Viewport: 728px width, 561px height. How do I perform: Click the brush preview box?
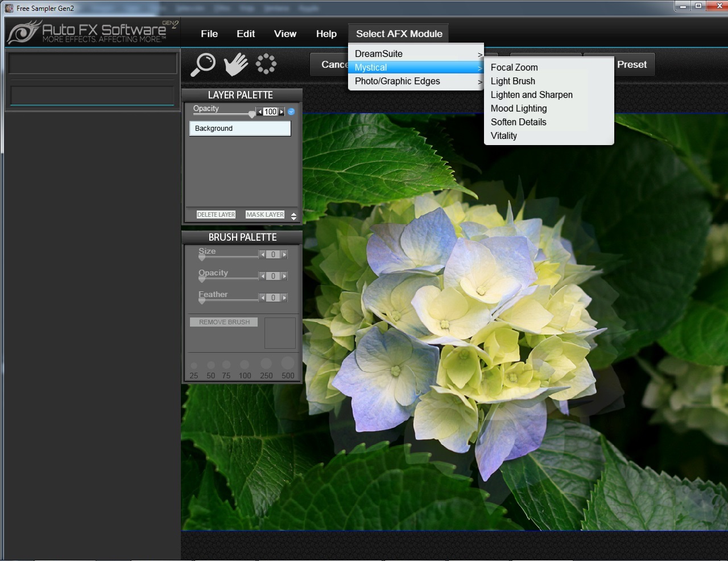[280, 333]
